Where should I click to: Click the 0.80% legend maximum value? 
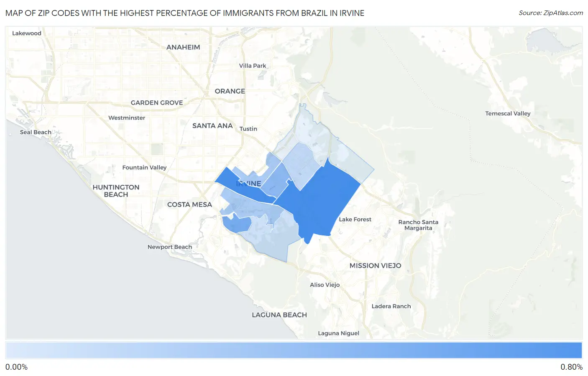(x=571, y=367)
